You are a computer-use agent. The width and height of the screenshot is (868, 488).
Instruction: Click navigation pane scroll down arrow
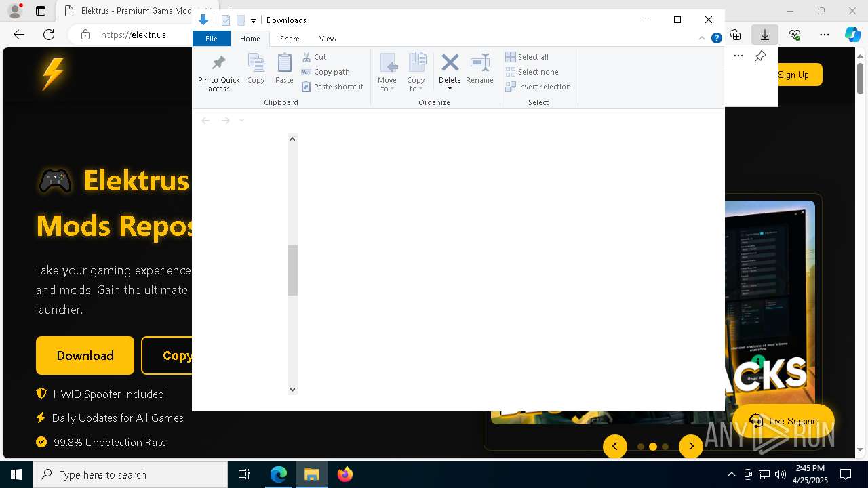292,389
